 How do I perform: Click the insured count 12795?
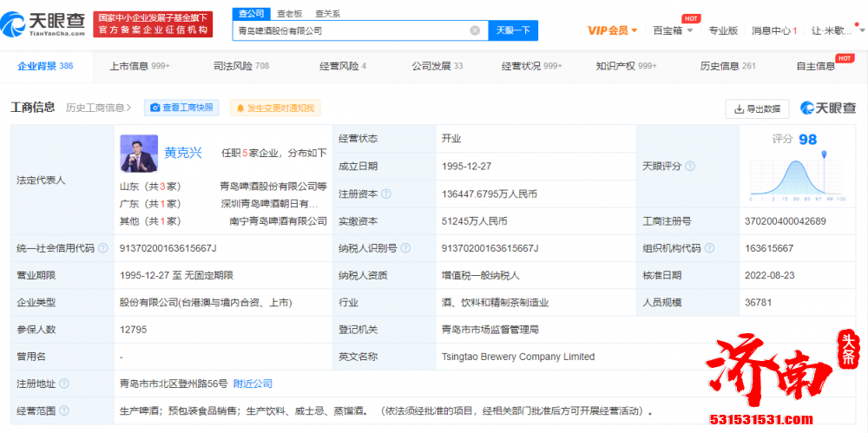point(133,330)
